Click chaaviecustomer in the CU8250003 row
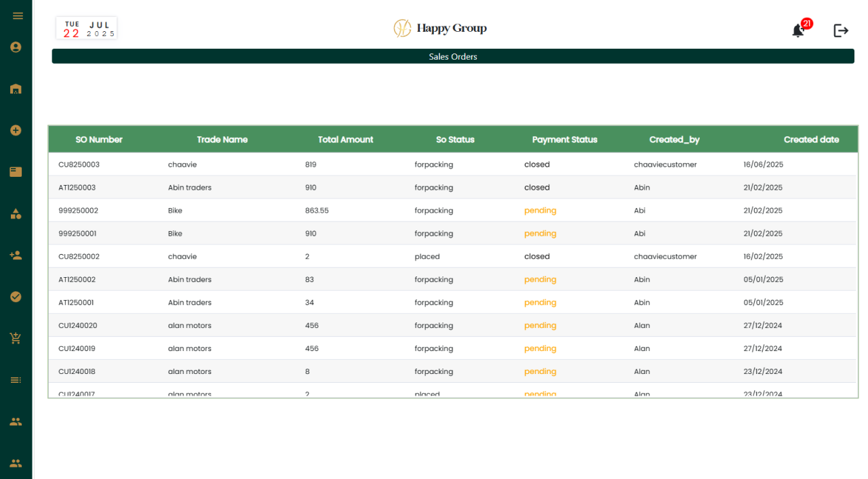 pyautogui.click(x=665, y=165)
